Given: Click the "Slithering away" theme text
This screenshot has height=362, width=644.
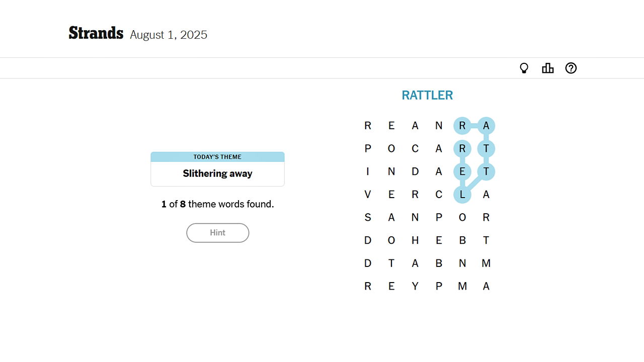Looking at the screenshot, I should 217,173.
